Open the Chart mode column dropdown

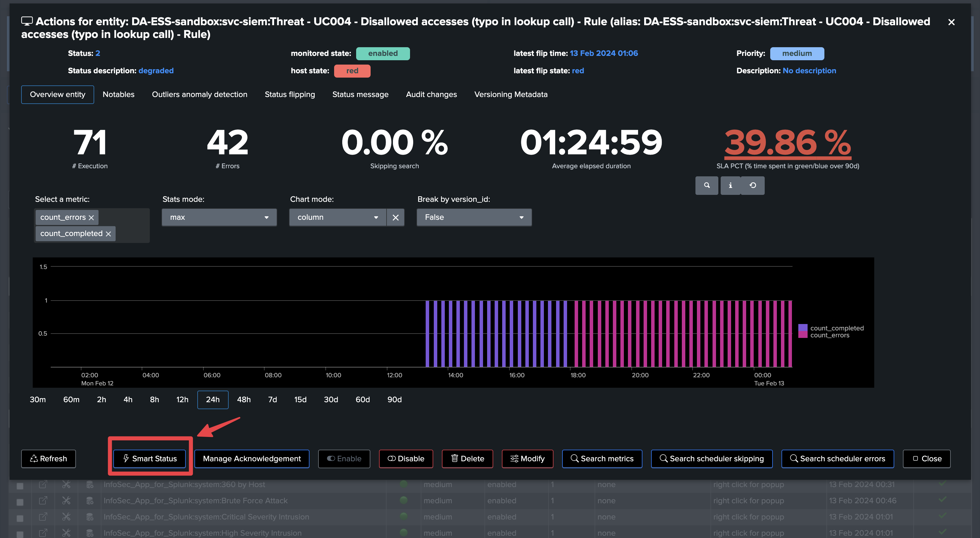pyautogui.click(x=338, y=217)
